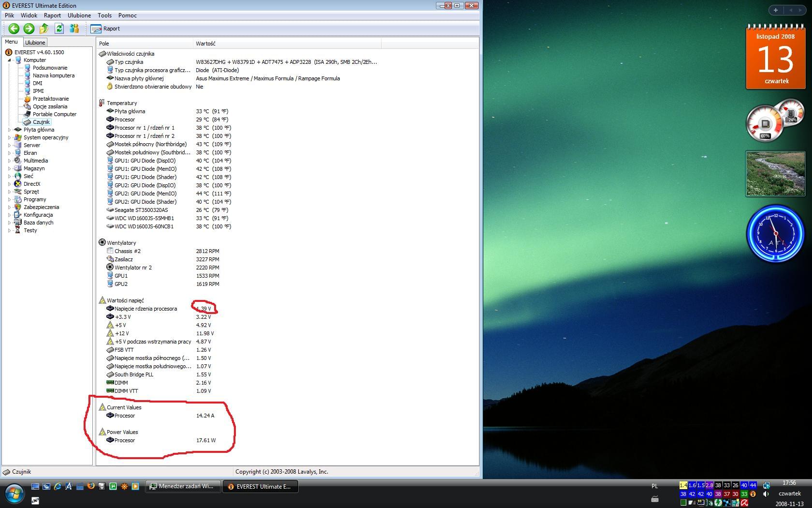Expand the Płyta główna tree node

(9, 130)
